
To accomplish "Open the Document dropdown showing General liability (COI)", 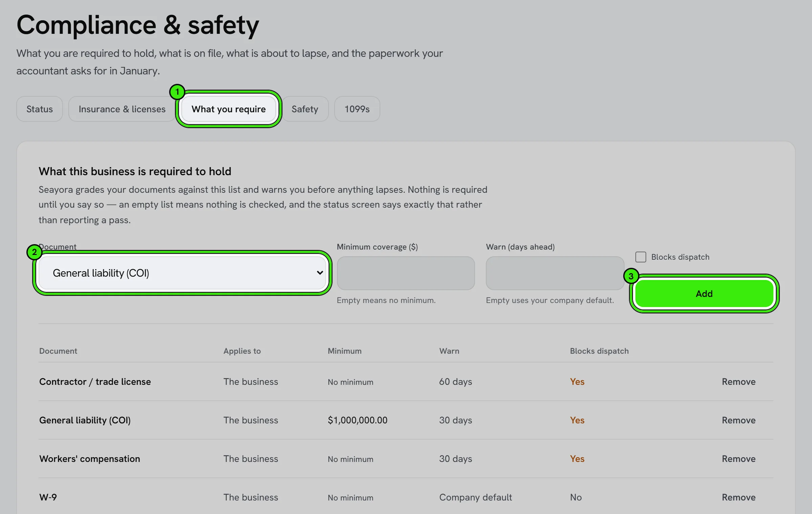I will (182, 273).
